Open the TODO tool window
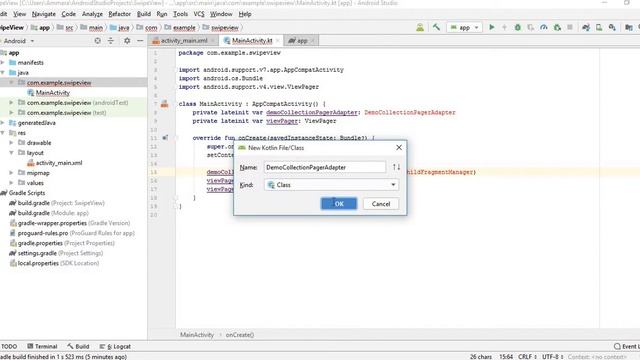 click(x=9, y=346)
